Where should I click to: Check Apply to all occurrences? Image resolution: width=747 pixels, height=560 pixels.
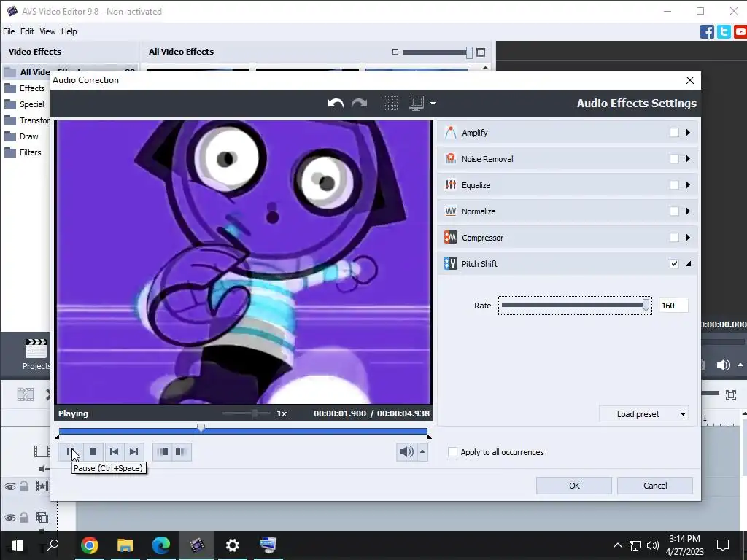click(452, 452)
